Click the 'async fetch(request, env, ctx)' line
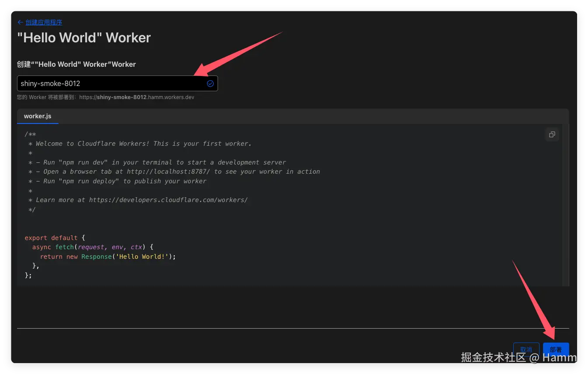Screen dimensions: 588x374 pyautogui.click(x=92, y=247)
